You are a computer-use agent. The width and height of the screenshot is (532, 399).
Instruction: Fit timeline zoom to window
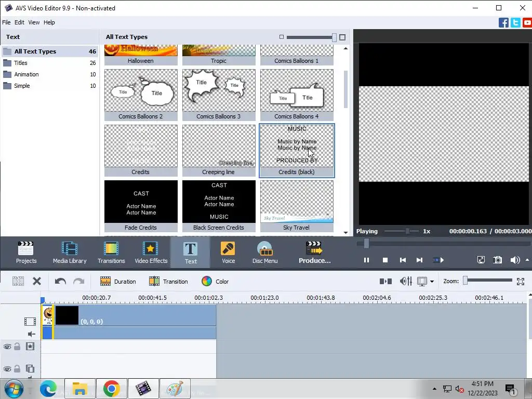click(x=521, y=281)
